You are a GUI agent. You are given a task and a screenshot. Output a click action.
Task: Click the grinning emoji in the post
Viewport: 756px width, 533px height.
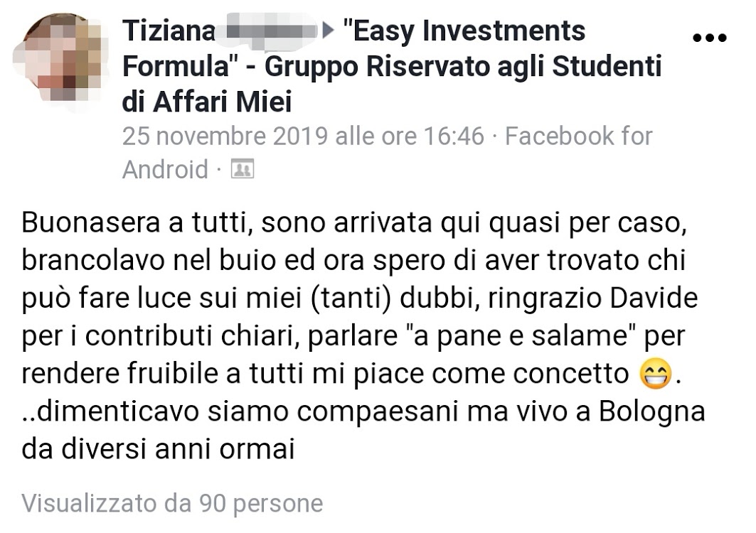click(655, 374)
